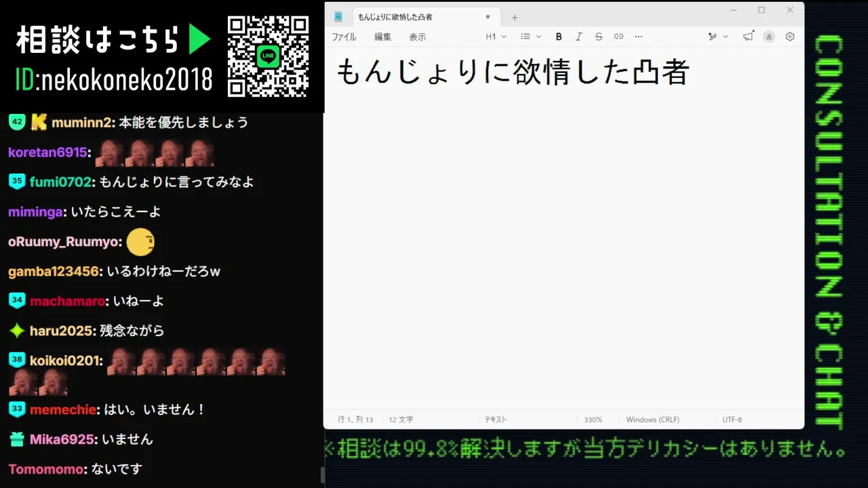Image resolution: width=868 pixels, height=488 pixels.
Task: Expand the rewrite tool dropdown arrow
Action: tap(726, 37)
